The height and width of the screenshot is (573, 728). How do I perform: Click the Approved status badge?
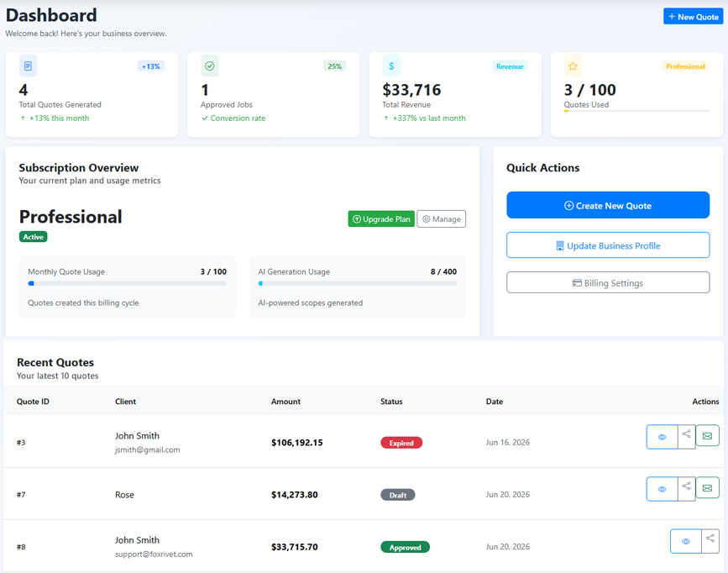pos(406,548)
